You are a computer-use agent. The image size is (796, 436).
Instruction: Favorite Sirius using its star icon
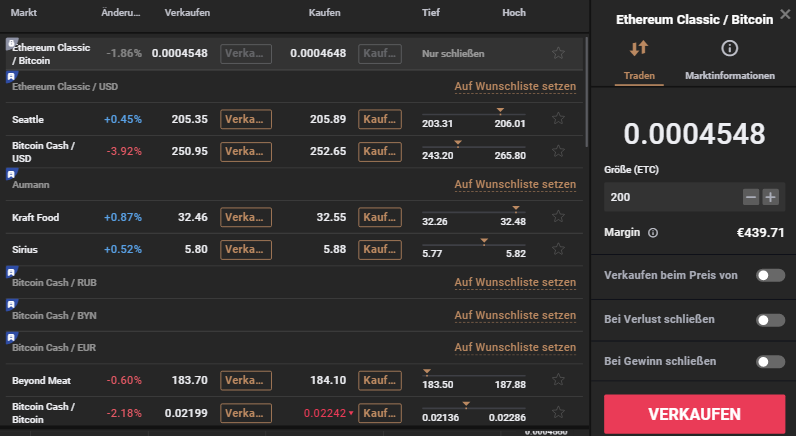558,250
